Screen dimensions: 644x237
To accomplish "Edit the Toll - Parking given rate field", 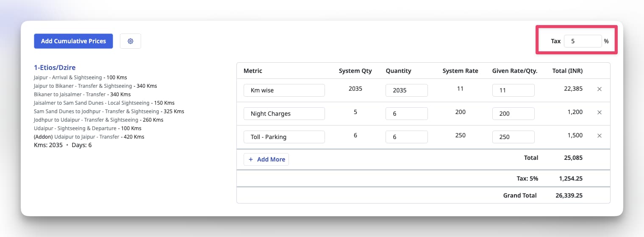I will tap(513, 137).
